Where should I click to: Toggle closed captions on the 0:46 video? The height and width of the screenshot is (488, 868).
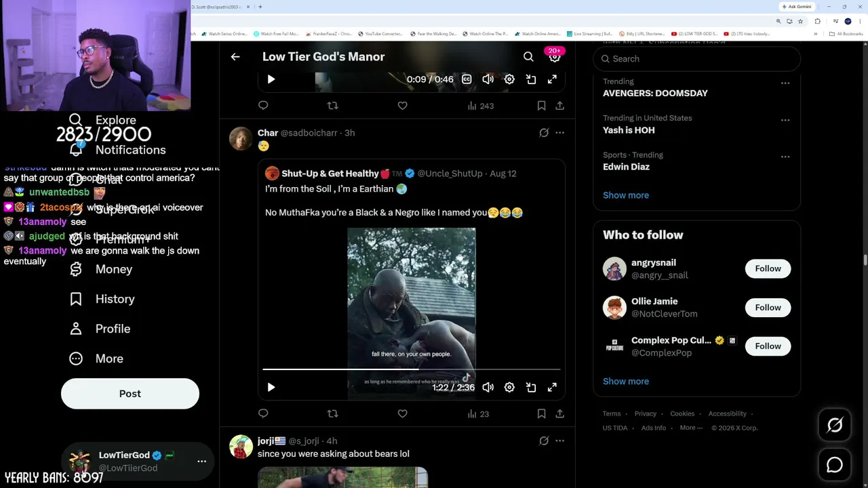pos(467,79)
